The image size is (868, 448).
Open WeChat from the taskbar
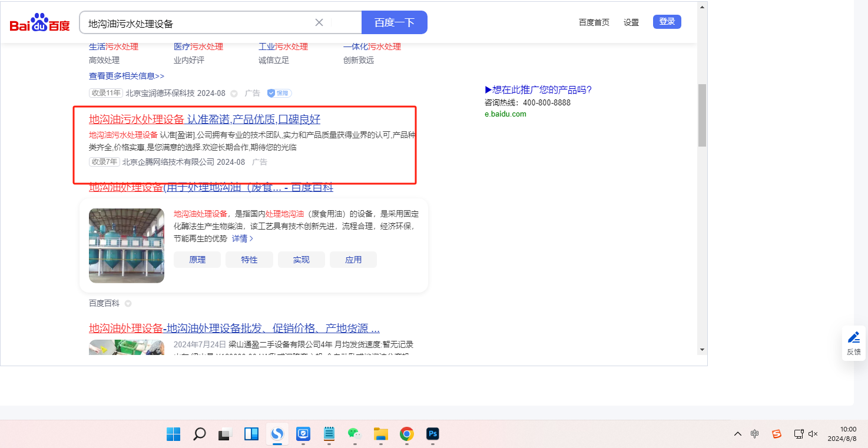353,434
